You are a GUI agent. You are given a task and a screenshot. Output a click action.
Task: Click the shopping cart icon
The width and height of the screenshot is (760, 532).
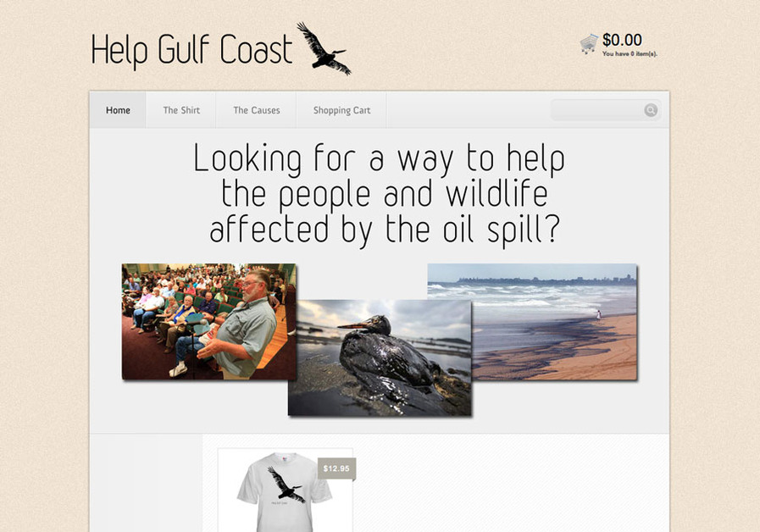(589, 43)
